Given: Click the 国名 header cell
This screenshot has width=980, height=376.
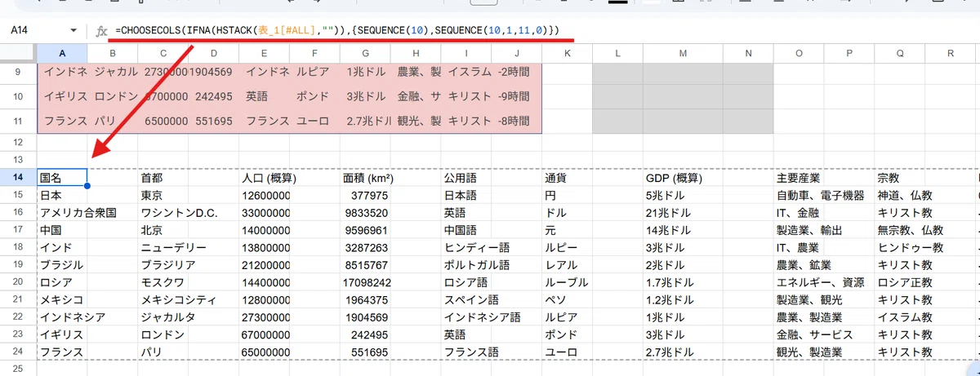Looking at the screenshot, I should [61, 177].
